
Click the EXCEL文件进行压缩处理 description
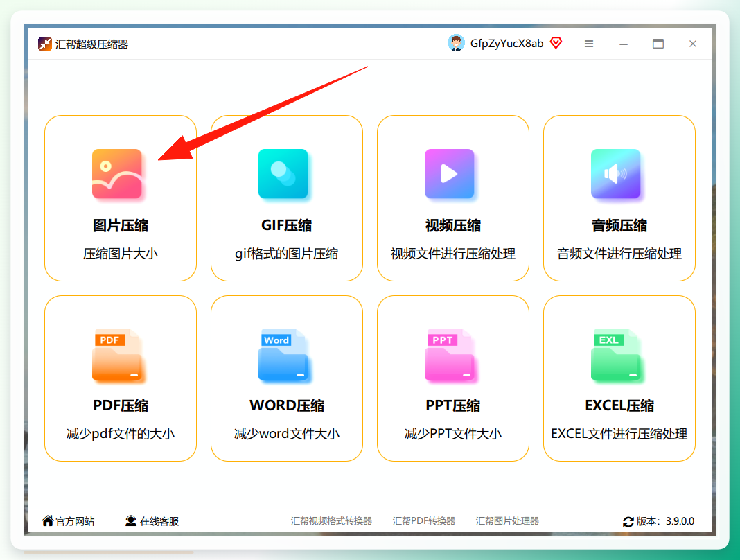(x=619, y=434)
